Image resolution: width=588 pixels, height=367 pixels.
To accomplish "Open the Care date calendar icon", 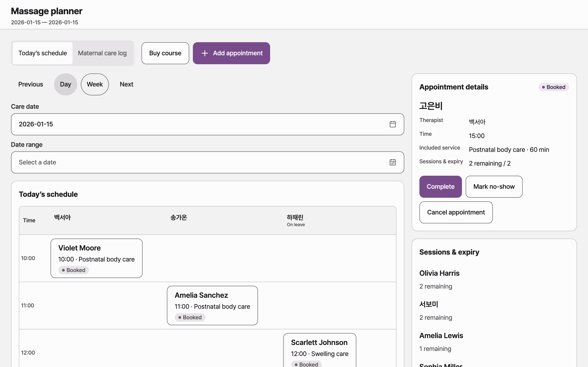I will pos(393,124).
